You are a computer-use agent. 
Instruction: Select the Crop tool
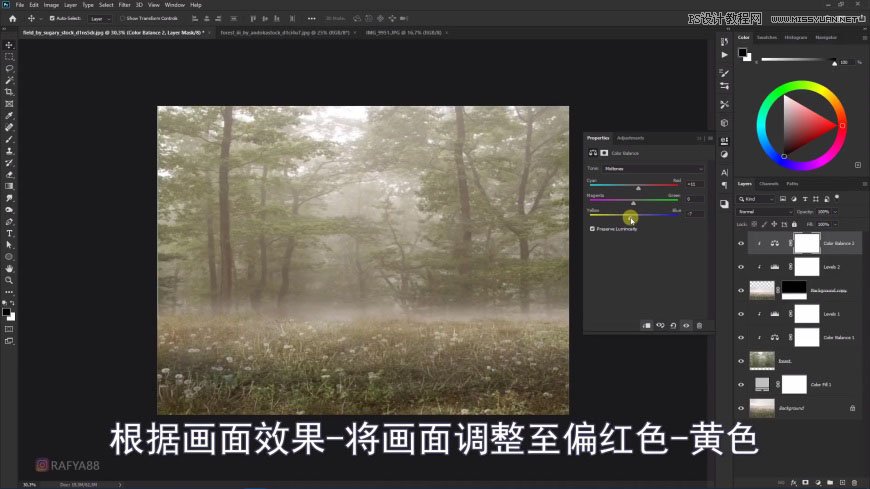coord(9,92)
